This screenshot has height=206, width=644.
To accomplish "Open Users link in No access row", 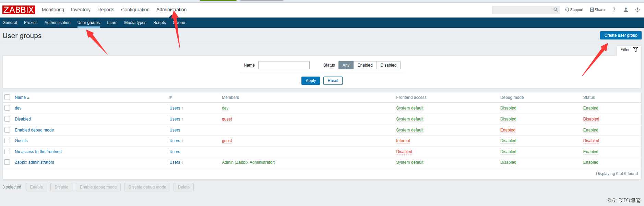I will point(175,152).
